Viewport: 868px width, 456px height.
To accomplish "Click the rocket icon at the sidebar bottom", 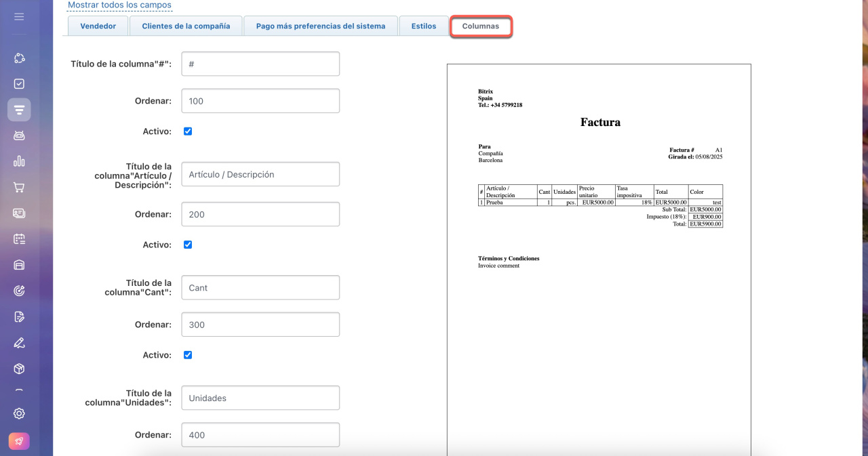I will [19, 441].
